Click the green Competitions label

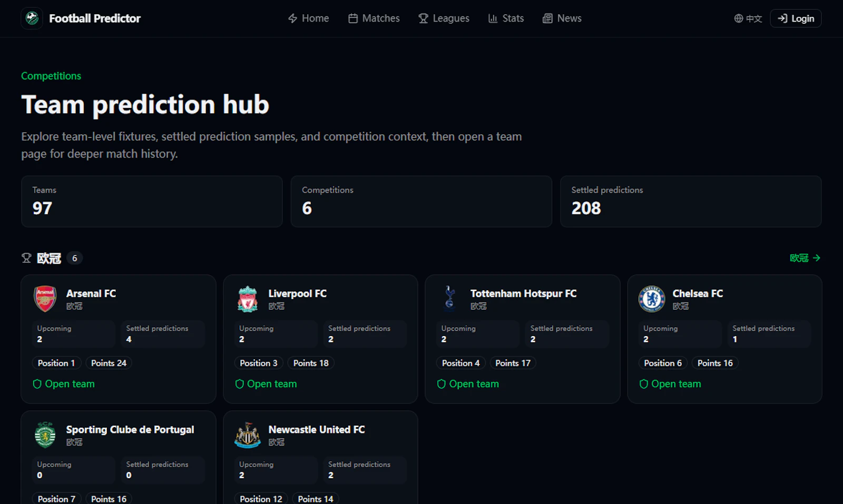pyautogui.click(x=51, y=76)
